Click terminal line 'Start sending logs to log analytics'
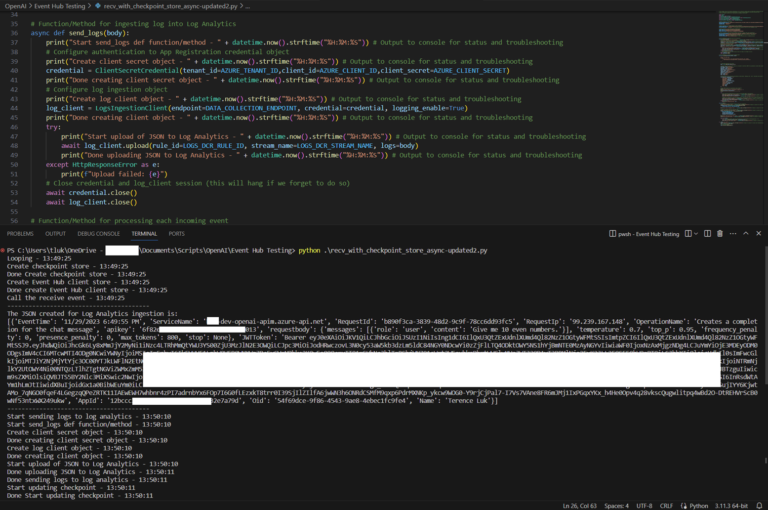Image resolution: width=768 pixels, height=510 pixels. (89, 416)
